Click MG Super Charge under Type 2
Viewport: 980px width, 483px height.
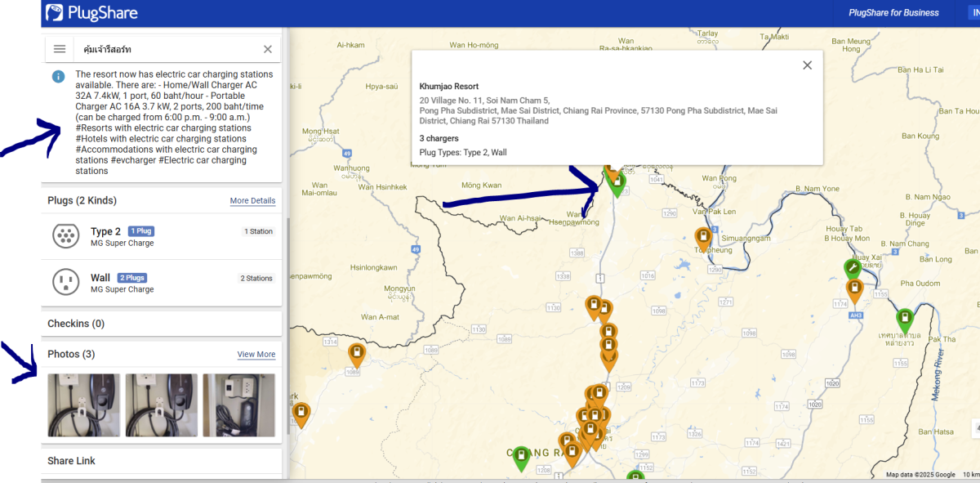coord(122,244)
